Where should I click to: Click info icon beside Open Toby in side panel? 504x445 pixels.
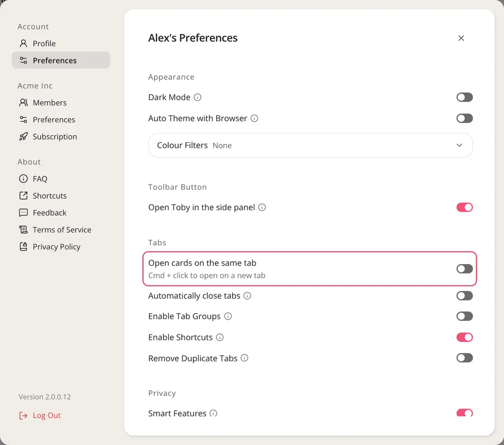(262, 207)
